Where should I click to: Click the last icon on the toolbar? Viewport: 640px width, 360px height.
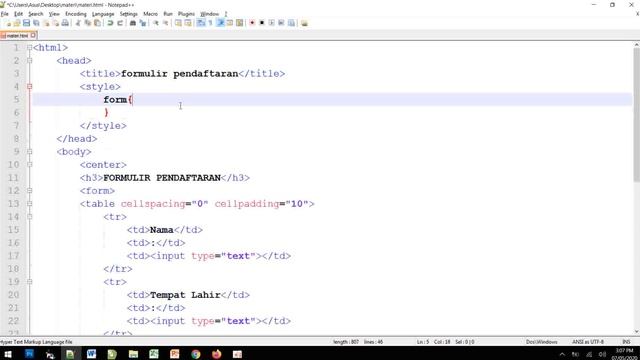(x=304, y=23)
